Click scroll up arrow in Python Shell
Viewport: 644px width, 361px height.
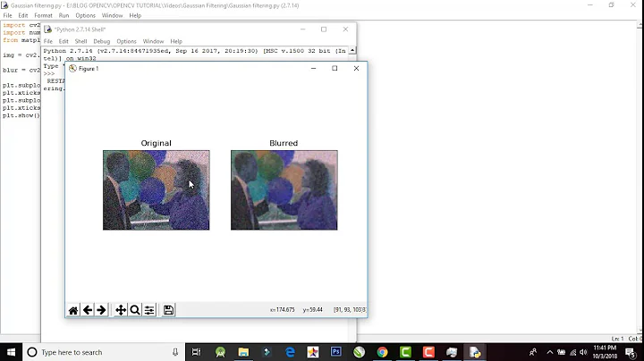click(352, 50)
